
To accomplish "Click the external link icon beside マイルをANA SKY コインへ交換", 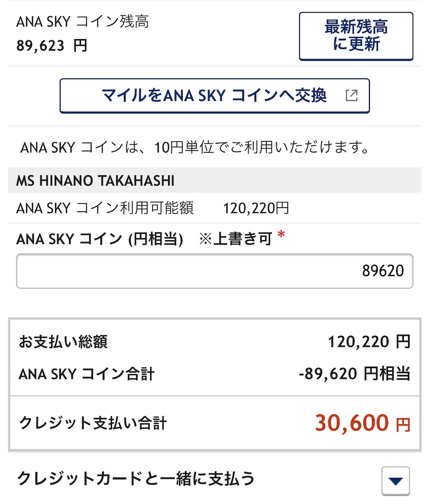I will tap(352, 95).
